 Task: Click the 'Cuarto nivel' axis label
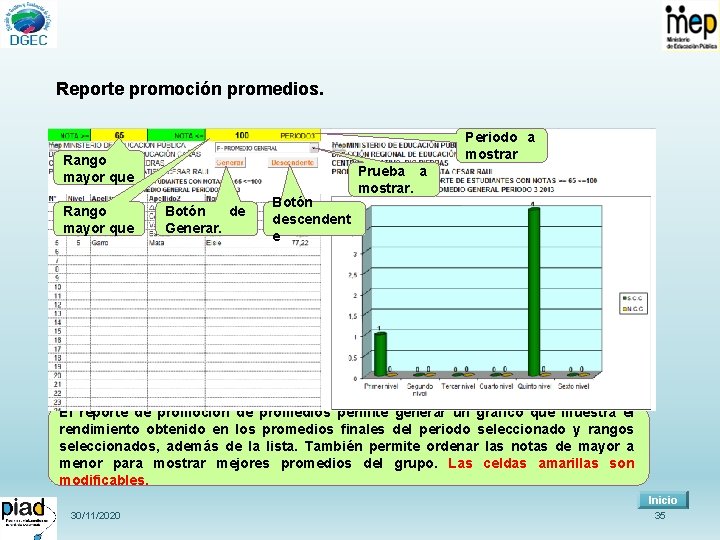coord(496,386)
